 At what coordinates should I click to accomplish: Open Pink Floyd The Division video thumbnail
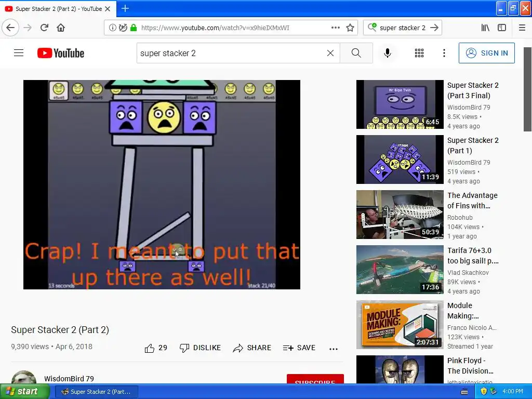(400, 369)
